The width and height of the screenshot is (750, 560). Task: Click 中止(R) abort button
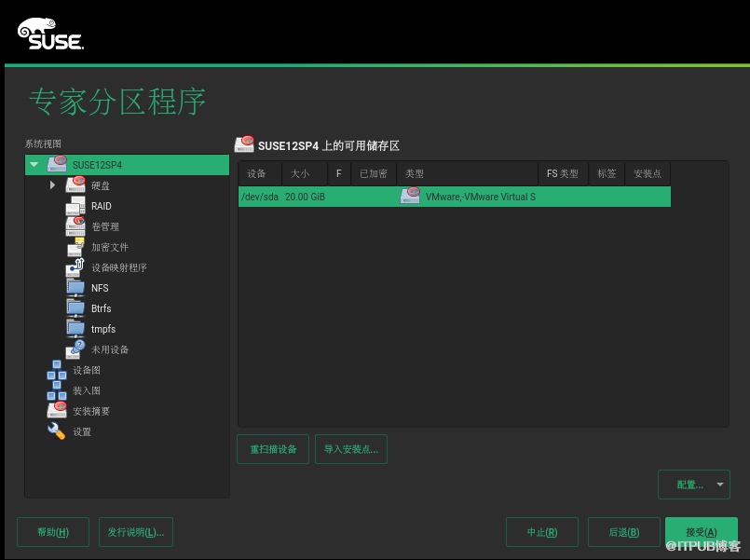(x=542, y=532)
